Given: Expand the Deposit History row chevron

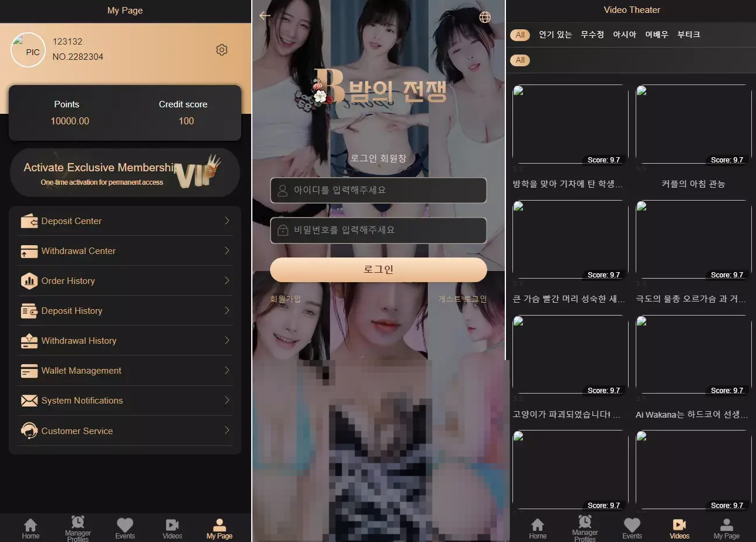Looking at the screenshot, I should pos(227,311).
